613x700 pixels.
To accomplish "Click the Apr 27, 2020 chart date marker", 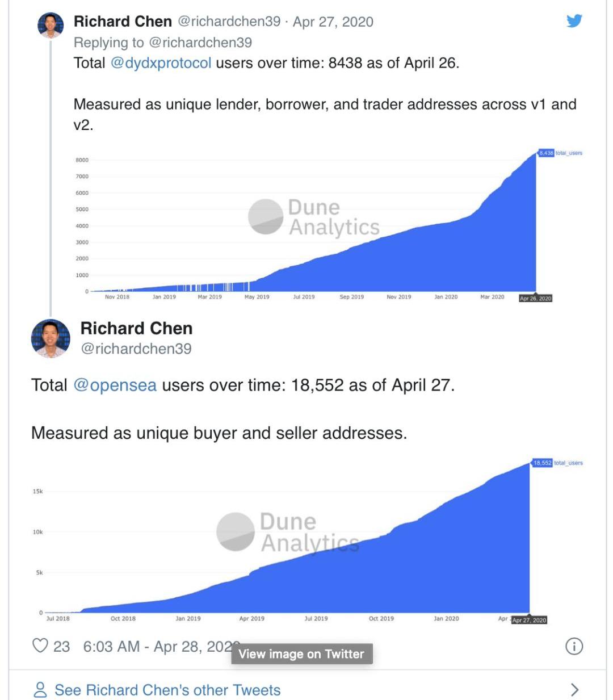I will [529, 620].
